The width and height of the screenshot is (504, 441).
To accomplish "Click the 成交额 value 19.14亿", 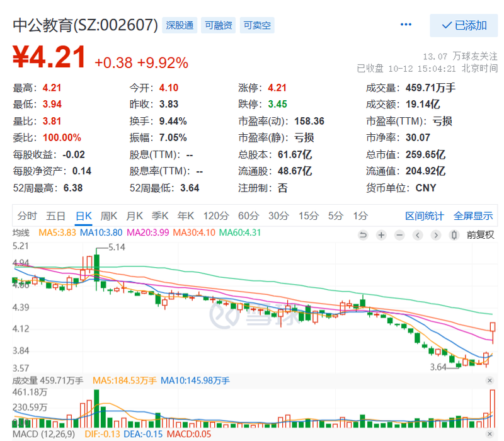I will pos(423,104).
